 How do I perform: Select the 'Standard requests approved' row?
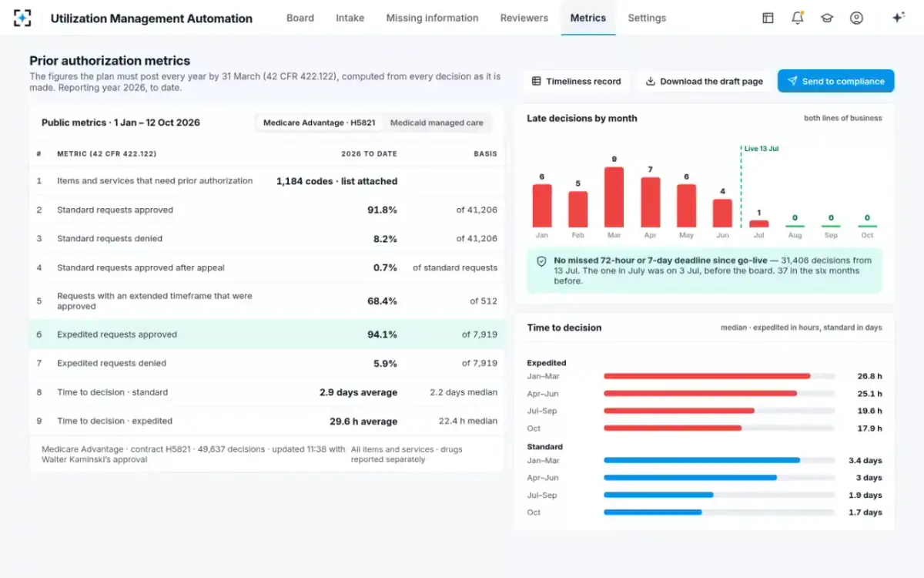click(266, 210)
